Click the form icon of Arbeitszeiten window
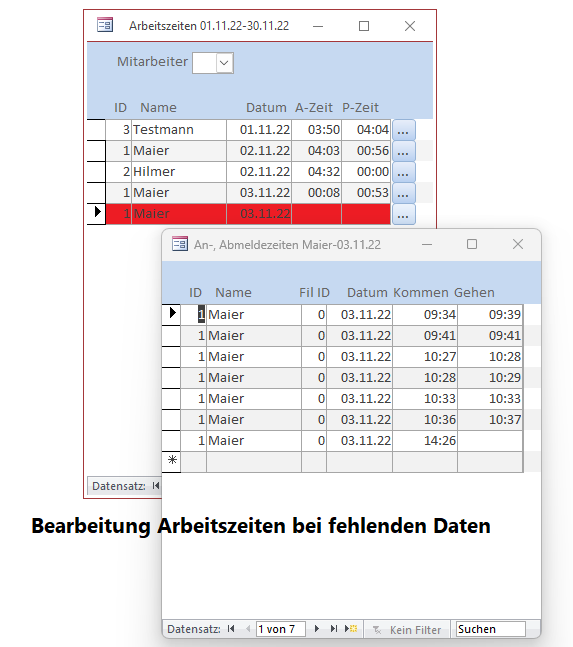Screen dimensions: 573x647 [x=105, y=25]
